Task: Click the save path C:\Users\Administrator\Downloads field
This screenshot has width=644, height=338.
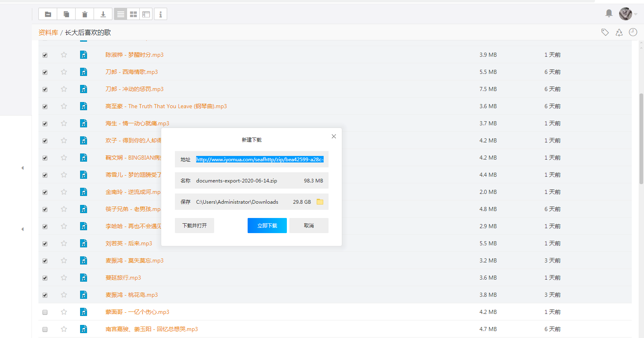Action: pyautogui.click(x=252, y=202)
